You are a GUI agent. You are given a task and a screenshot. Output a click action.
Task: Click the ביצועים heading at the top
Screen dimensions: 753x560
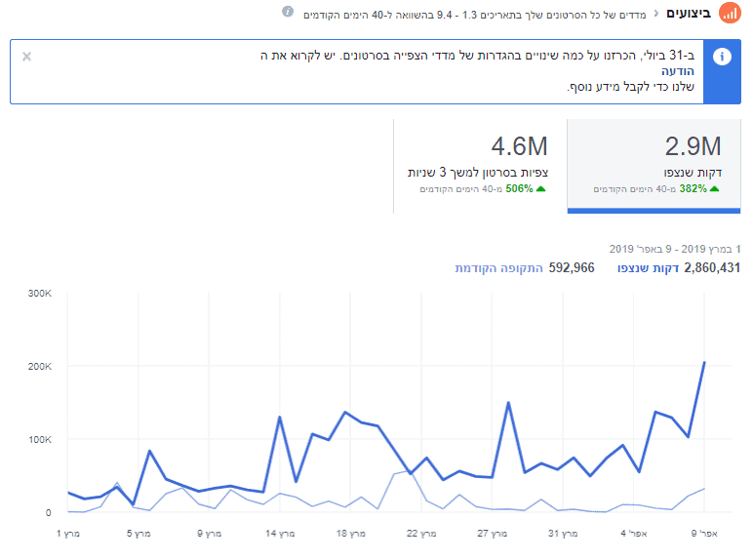coord(688,14)
